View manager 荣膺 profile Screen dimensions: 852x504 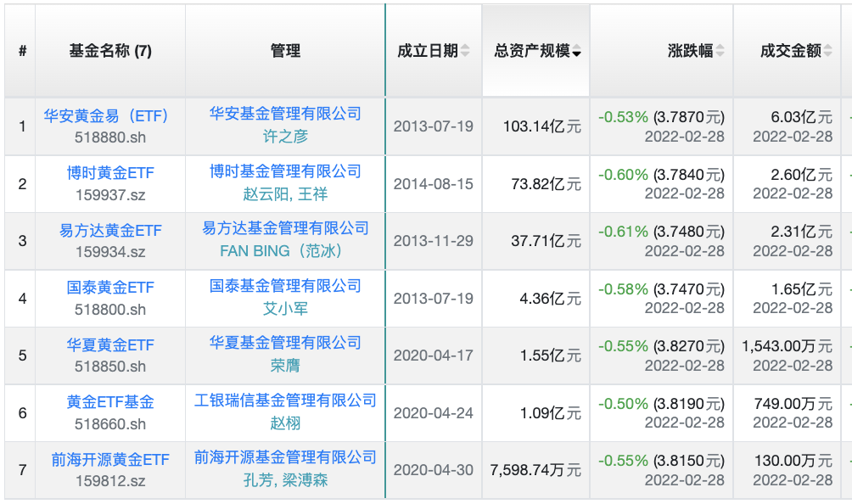pos(285,366)
